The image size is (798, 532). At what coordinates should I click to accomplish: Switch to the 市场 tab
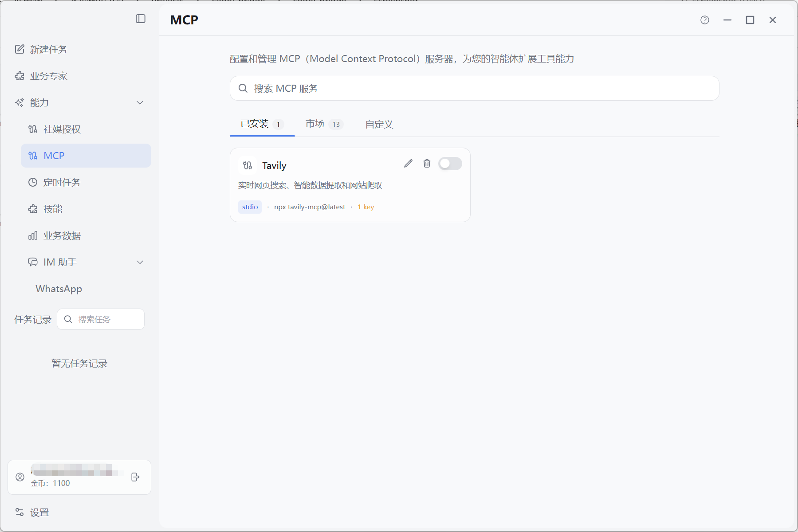[324, 124]
